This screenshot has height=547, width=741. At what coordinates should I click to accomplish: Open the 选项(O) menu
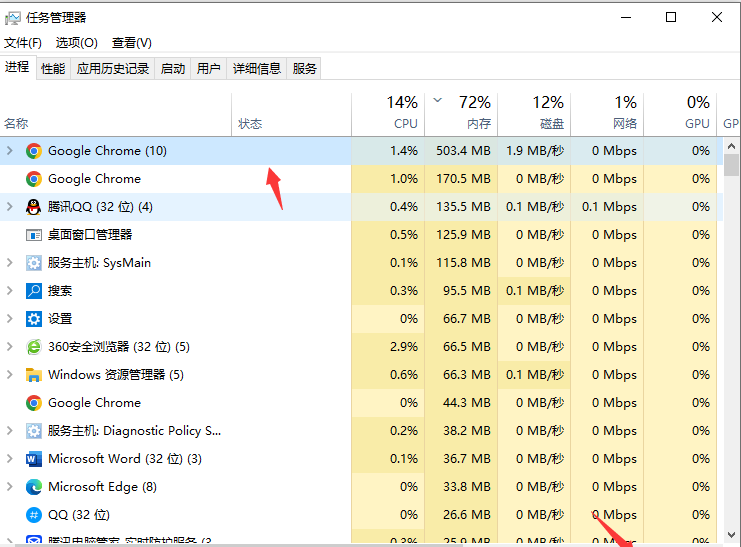click(x=77, y=43)
